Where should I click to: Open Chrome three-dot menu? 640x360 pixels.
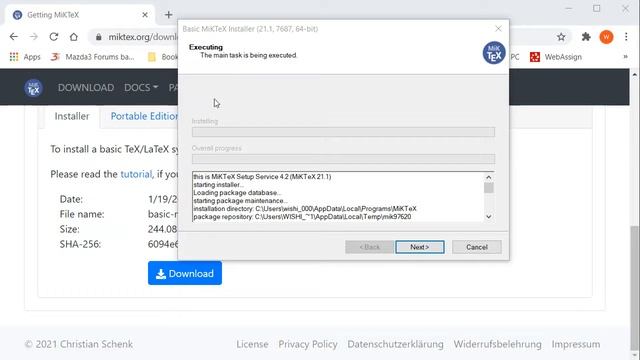point(626,37)
